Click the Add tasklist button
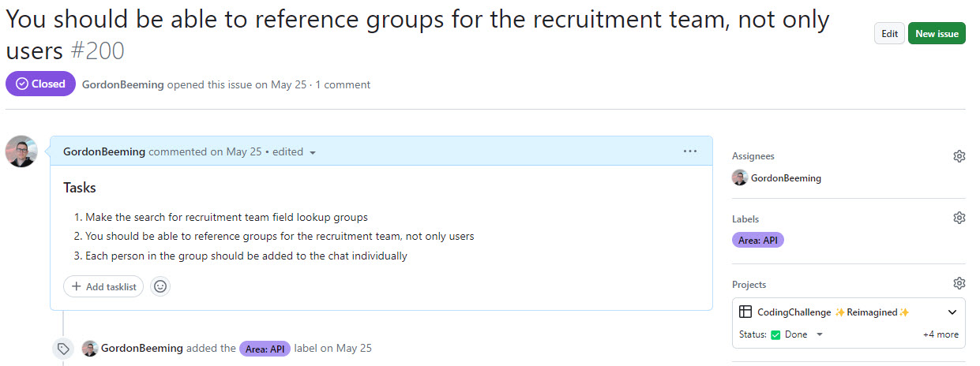The width and height of the screenshot is (980, 366). click(x=103, y=286)
